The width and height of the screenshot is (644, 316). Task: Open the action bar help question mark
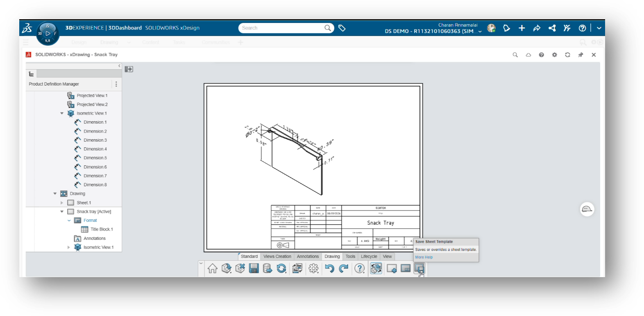pyautogui.click(x=359, y=269)
